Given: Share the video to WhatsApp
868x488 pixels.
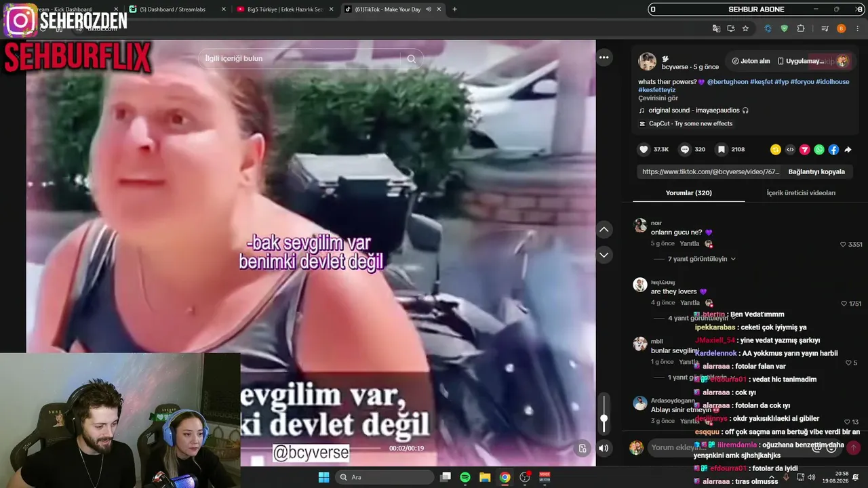Looking at the screenshot, I should pos(819,150).
